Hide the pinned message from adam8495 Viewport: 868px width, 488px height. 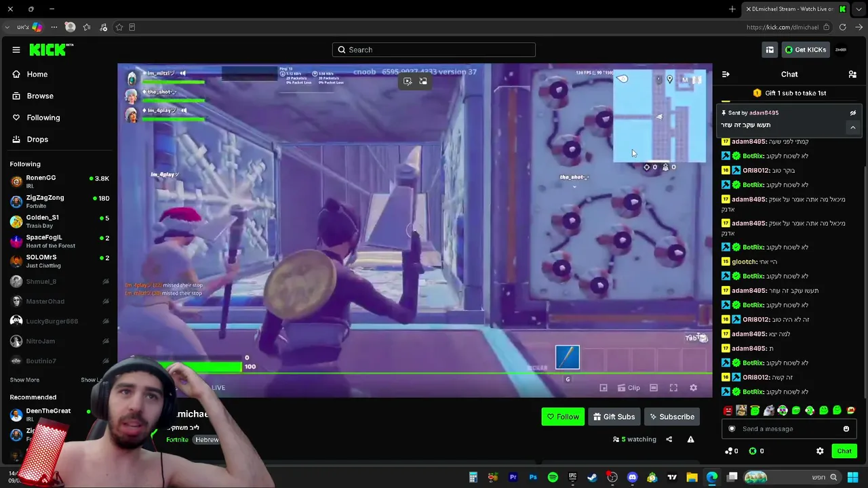pyautogui.click(x=853, y=113)
